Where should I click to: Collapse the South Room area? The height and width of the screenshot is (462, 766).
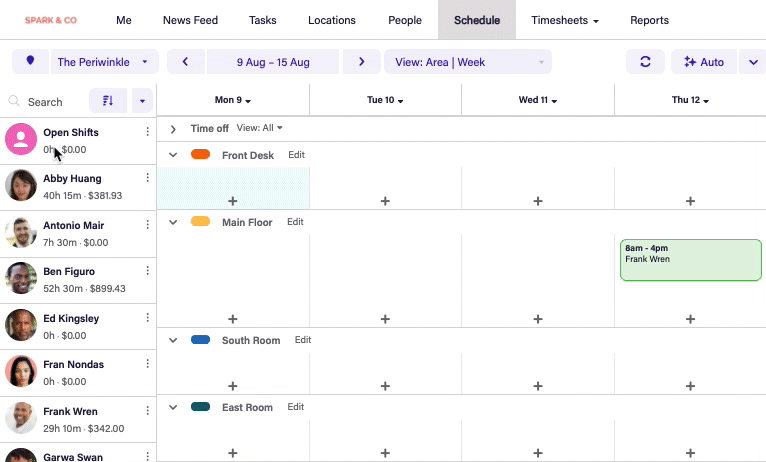173,340
